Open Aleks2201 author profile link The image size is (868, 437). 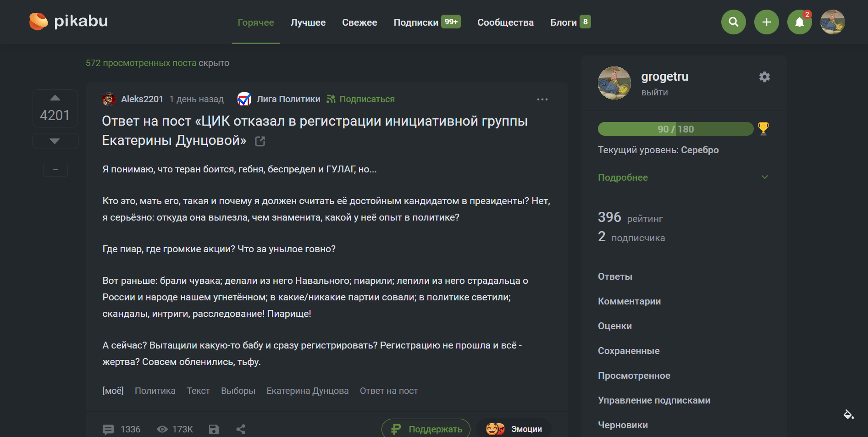click(142, 99)
